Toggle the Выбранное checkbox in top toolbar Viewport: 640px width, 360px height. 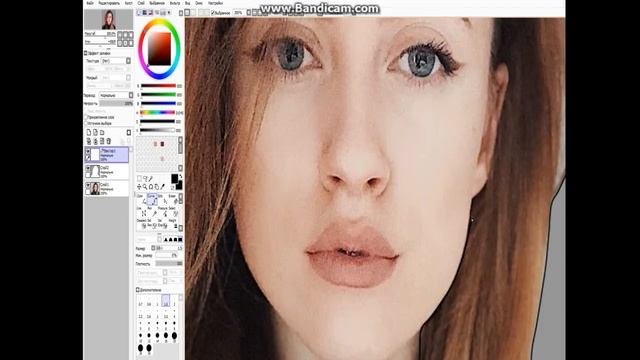[213, 13]
